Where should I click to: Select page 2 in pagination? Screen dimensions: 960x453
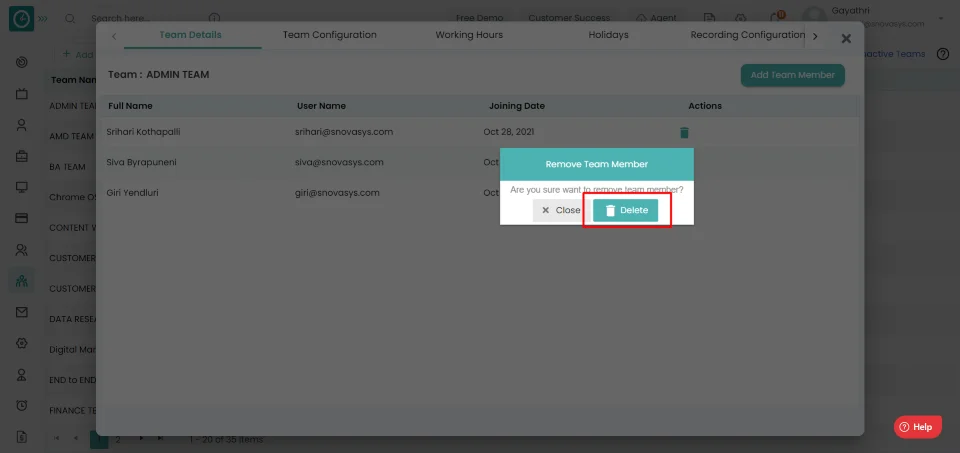(118, 439)
